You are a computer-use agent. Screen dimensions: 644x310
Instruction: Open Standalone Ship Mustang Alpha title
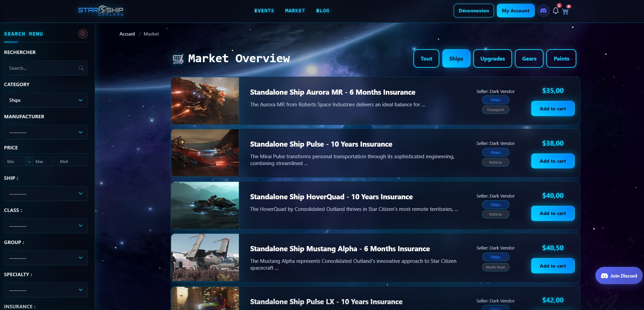[340, 249]
